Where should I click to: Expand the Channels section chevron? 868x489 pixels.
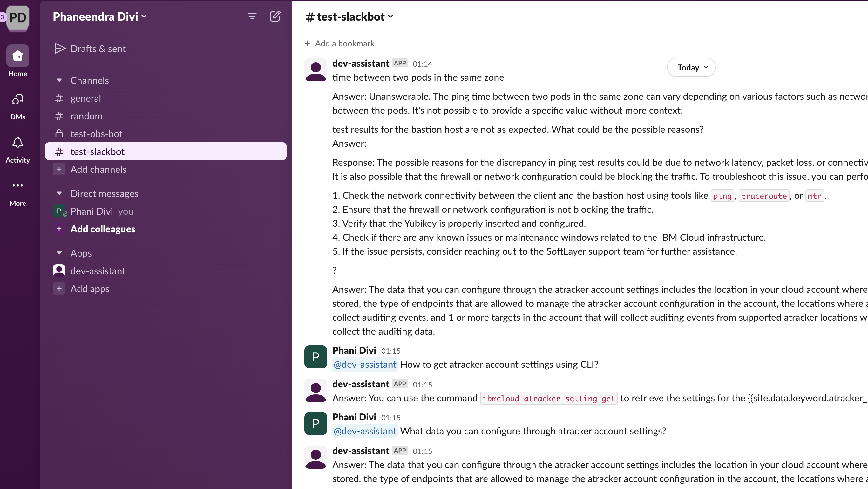pos(58,80)
